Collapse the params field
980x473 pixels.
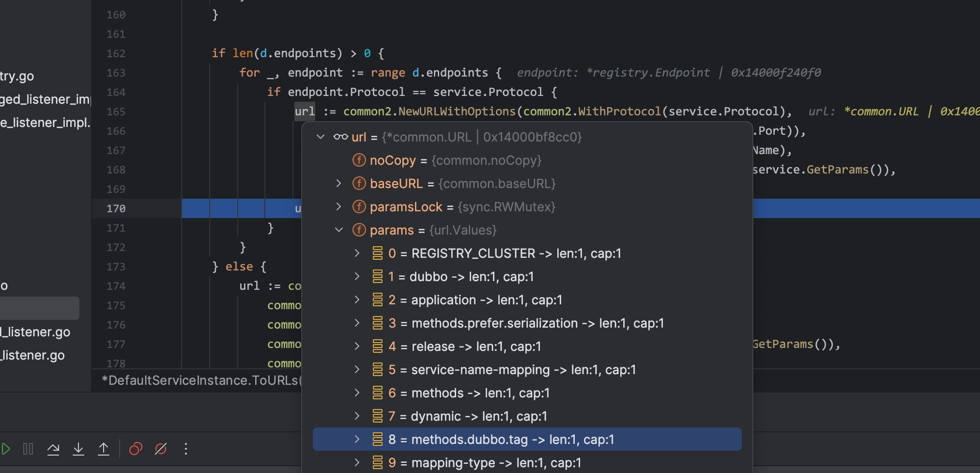click(x=339, y=230)
